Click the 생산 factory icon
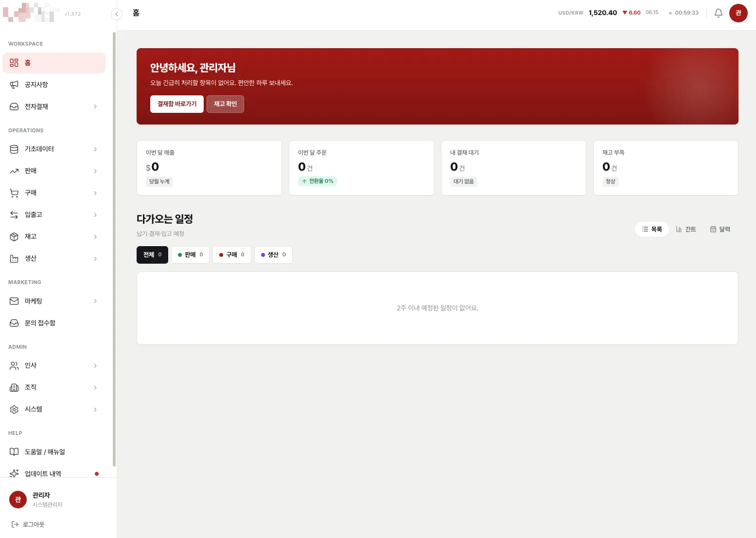756x538 pixels. pos(14,259)
